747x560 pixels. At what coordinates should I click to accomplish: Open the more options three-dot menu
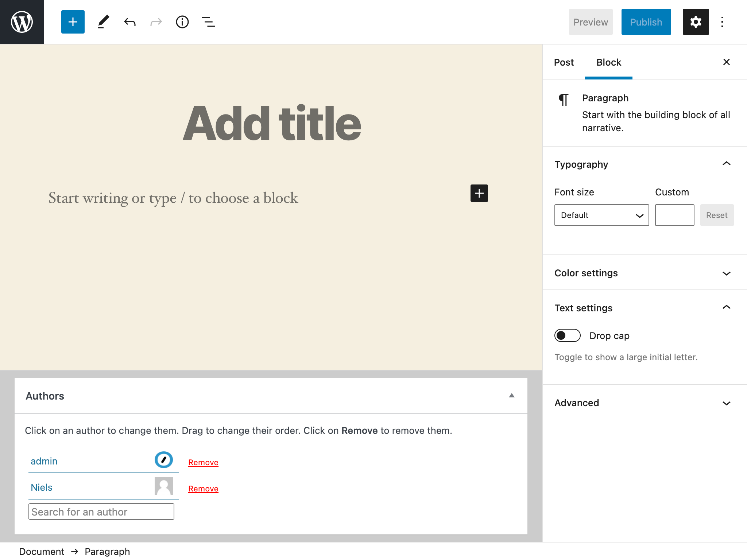pyautogui.click(x=723, y=22)
